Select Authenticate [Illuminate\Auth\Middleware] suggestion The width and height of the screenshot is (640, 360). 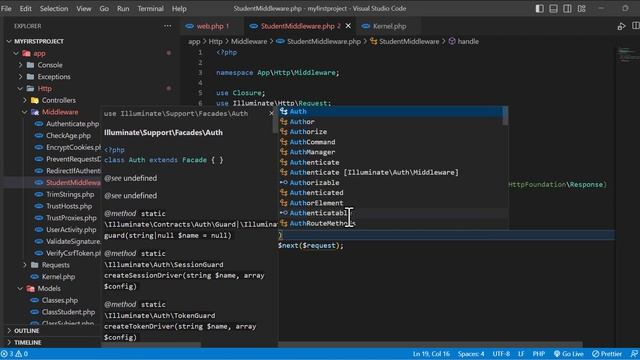391,172
